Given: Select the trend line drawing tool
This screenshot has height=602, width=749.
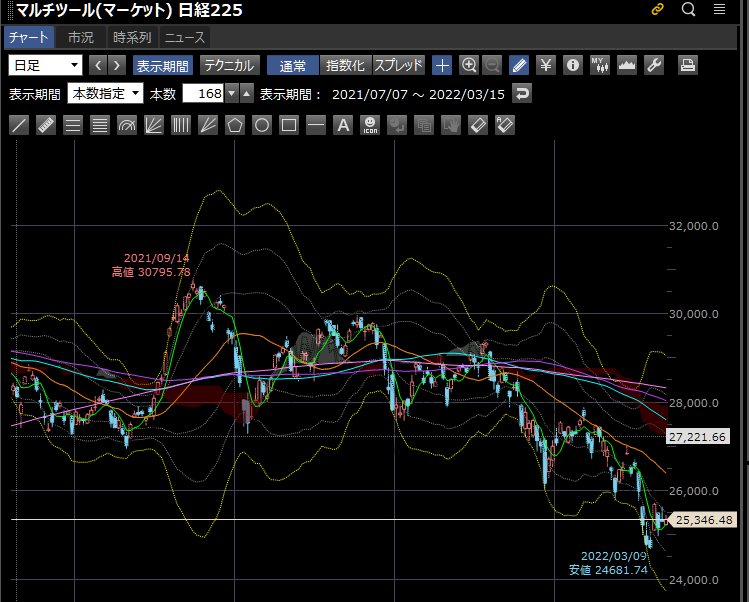Looking at the screenshot, I should 19,125.
